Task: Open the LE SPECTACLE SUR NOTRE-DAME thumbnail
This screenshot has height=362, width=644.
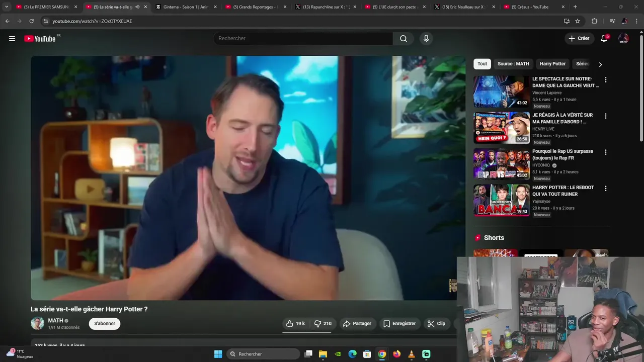Action: (x=501, y=92)
